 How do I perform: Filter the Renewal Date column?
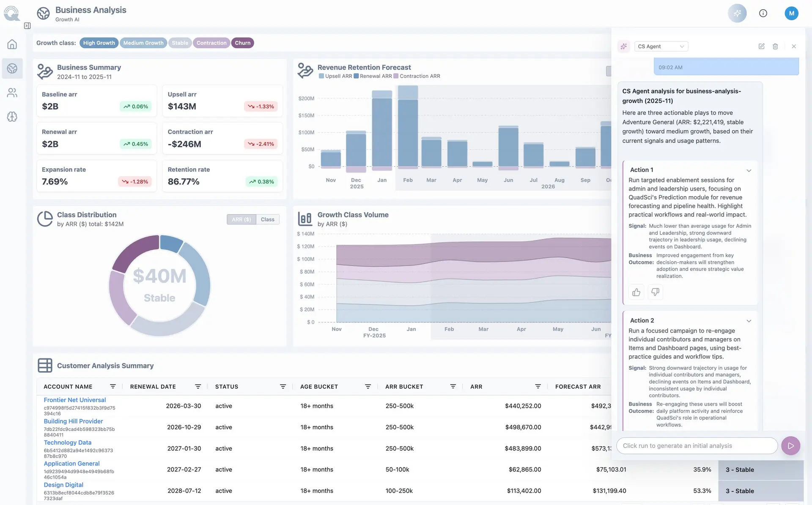point(198,387)
